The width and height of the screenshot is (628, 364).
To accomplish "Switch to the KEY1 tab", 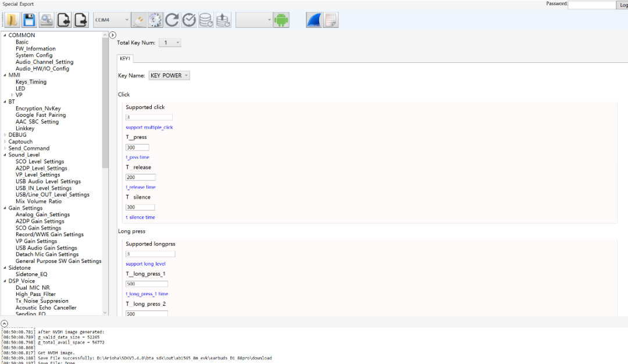I will tap(125, 58).
